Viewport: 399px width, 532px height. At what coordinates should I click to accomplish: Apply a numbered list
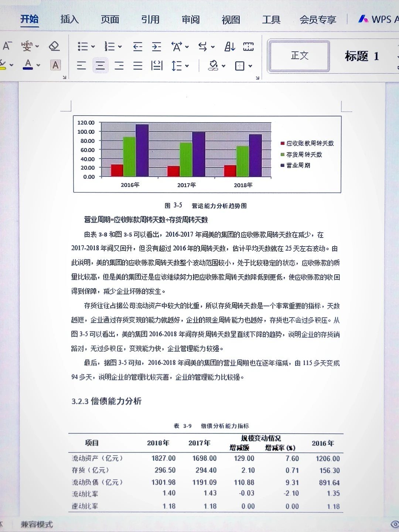click(110, 46)
